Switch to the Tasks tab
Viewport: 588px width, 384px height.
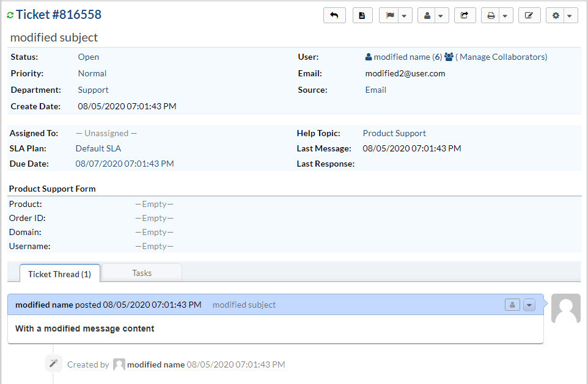[142, 273]
